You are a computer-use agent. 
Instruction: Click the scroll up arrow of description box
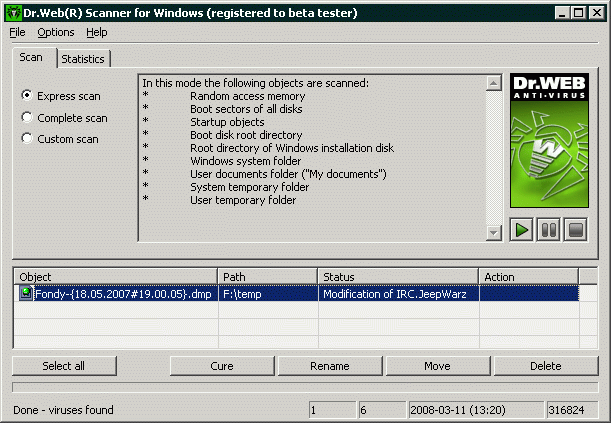click(494, 83)
